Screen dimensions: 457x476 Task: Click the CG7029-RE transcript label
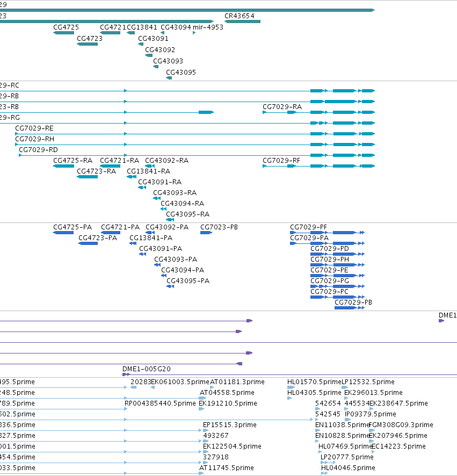(34, 128)
